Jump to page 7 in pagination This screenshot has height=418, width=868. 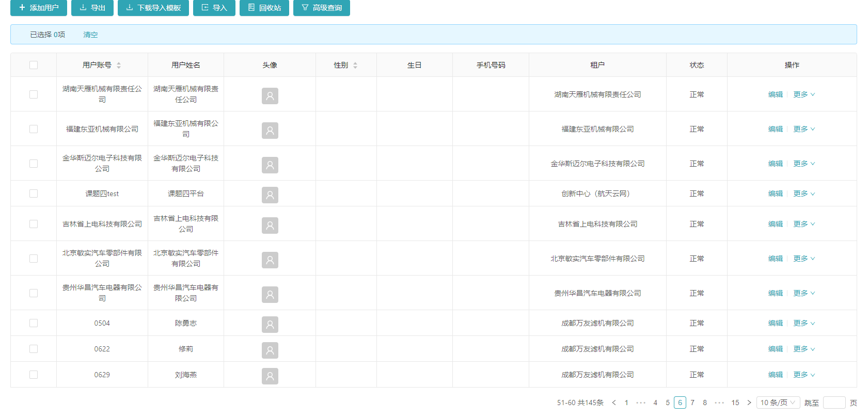tap(692, 403)
